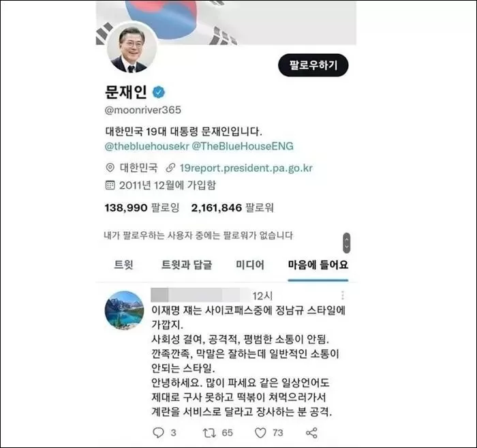
Task: Open the tweet's three-dot more menu
Action: point(343,295)
